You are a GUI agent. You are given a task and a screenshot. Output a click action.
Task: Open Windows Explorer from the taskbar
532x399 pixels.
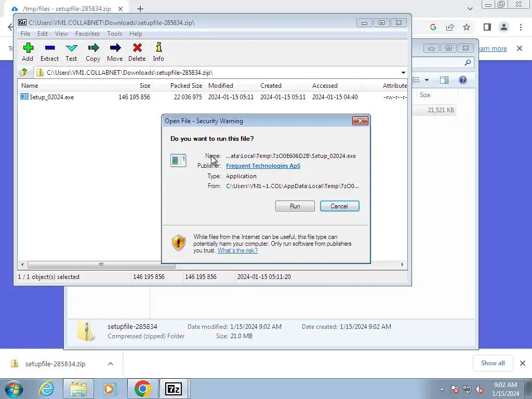(79, 389)
